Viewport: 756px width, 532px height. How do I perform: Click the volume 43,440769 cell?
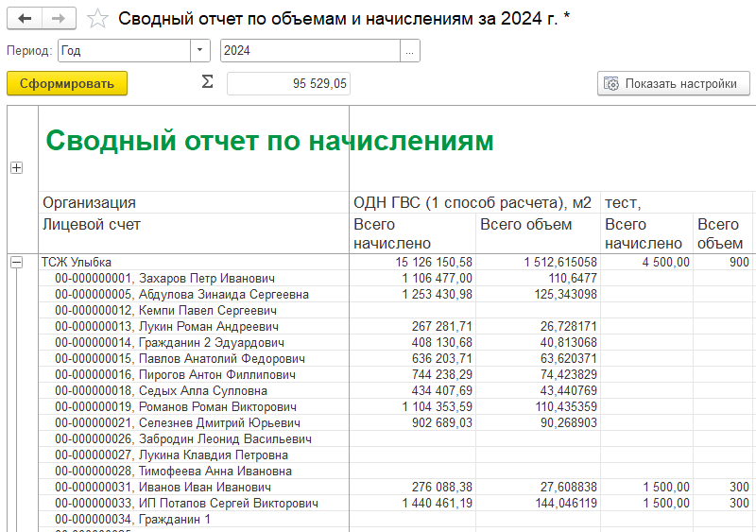coord(538,390)
